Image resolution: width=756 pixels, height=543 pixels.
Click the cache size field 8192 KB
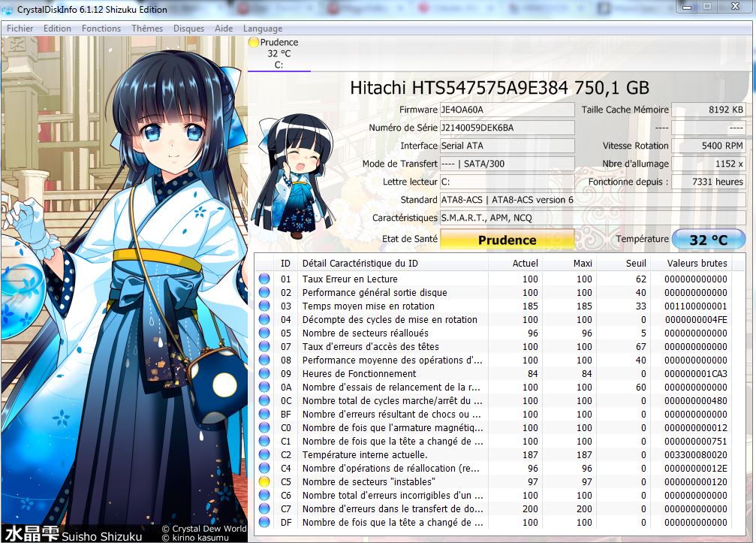point(708,110)
